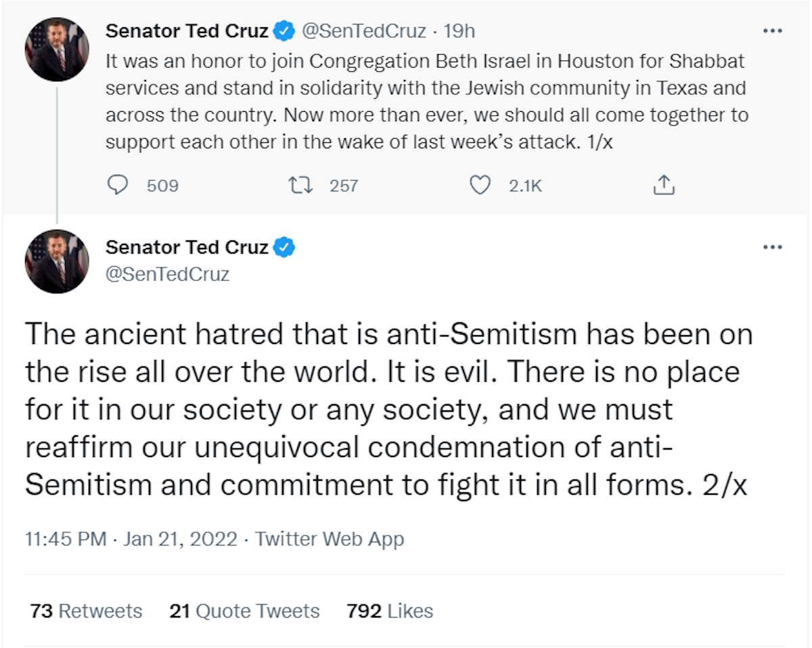
Task: Click @SenTedCruz handle on the first tweet
Action: [x=363, y=31]
